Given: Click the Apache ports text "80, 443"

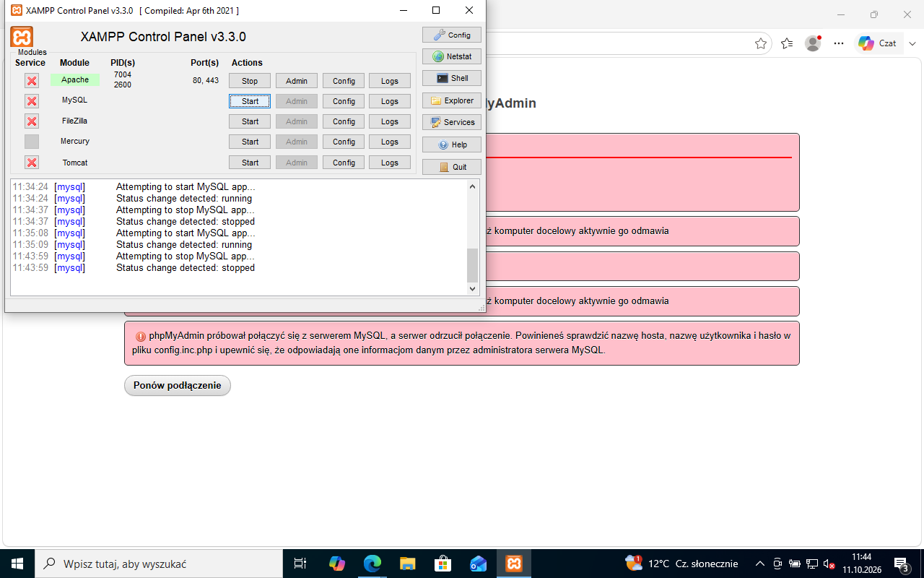Looking at the screenshot, I should 206,80.
